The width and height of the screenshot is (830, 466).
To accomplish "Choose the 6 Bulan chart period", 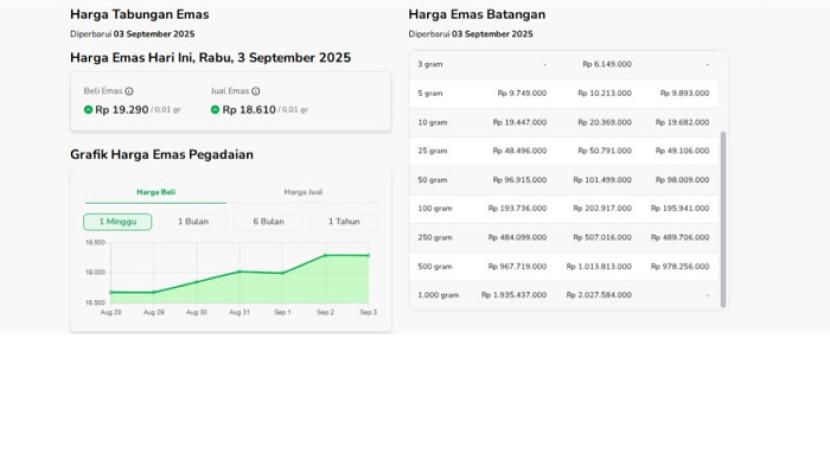I will pos(268,222).
